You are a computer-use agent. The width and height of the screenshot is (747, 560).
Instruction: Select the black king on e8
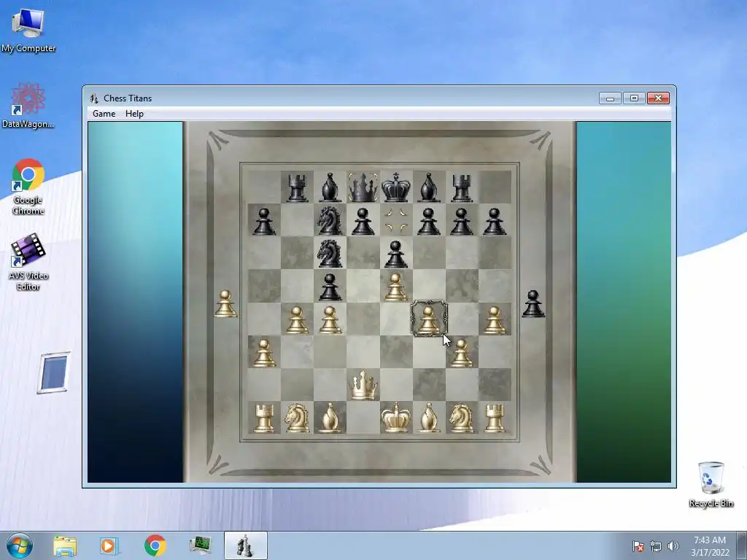tap(396, 187)
